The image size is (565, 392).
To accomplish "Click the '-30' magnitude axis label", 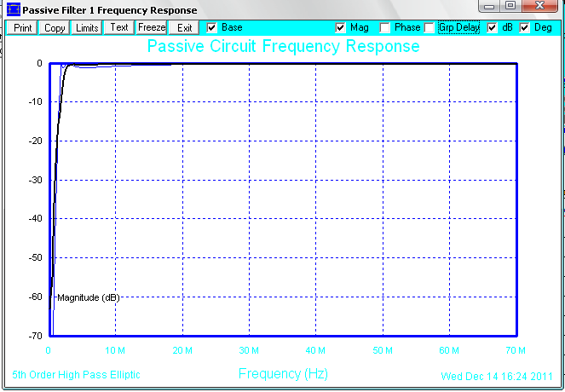I will click(x=35, y=180).
